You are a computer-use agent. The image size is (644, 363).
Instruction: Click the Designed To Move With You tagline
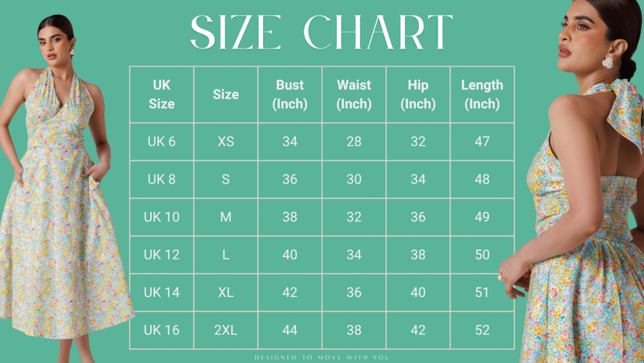click(322, 357)
